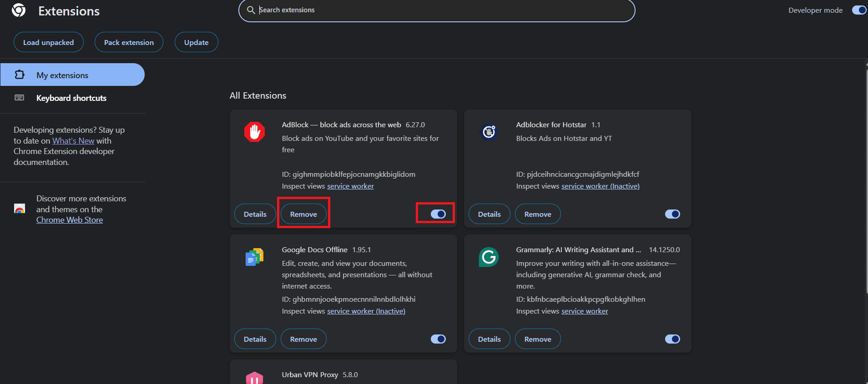Open Details for AdBlock
This screenshot has width=868, height=384.
tap(255, 214)
